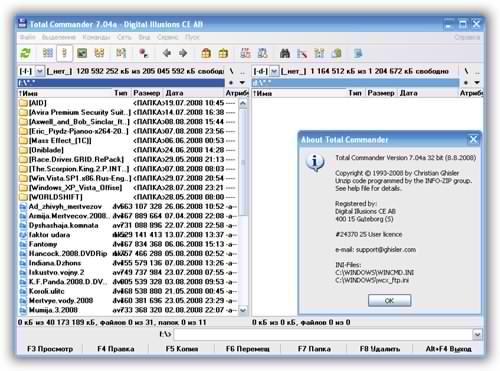Select the [Mass Effect_(1C)] folder

[128, 140]
